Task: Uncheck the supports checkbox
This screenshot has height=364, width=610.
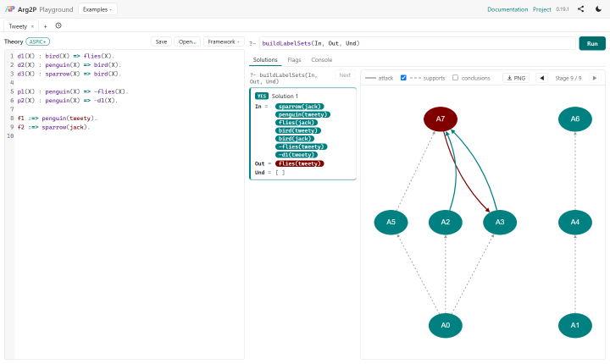Action: click(403, 78)
